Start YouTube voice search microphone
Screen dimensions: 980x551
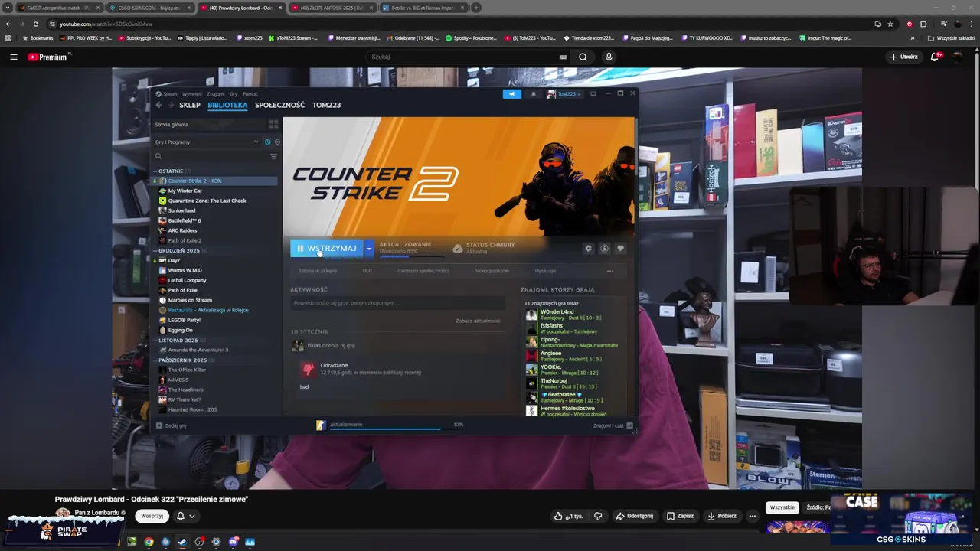(x=609, y=57)
